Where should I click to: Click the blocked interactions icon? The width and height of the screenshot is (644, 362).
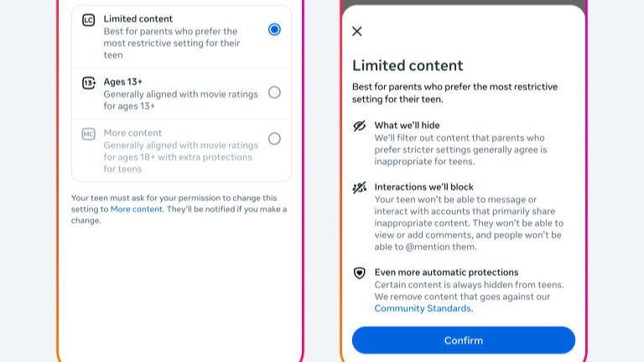[x=360, y=188]
